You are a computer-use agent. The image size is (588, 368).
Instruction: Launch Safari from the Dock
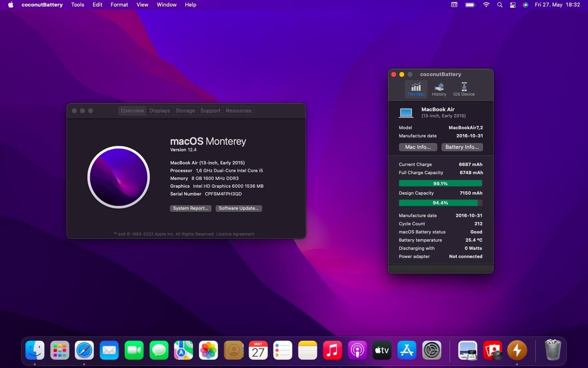point(84,350)
